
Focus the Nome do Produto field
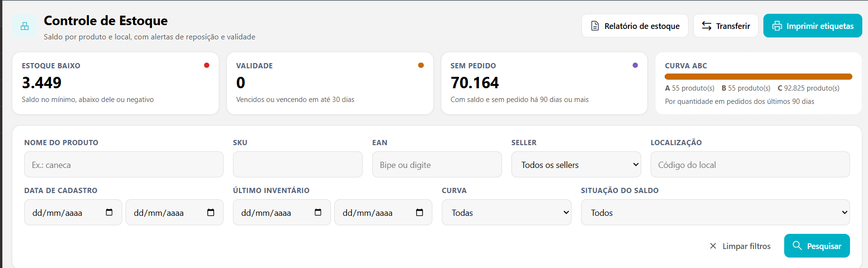[x=124, y=165]
